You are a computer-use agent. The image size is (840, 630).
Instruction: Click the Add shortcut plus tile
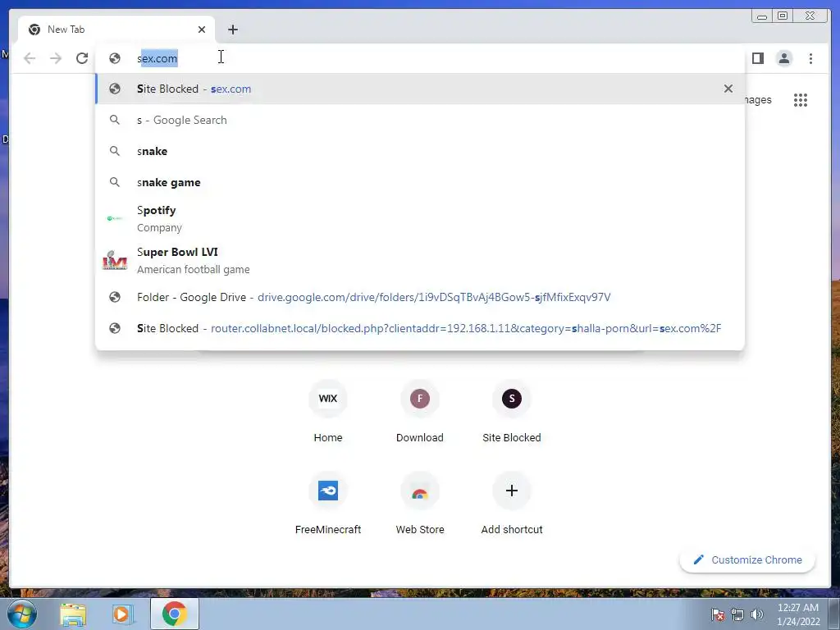click(x=512, y=504)
